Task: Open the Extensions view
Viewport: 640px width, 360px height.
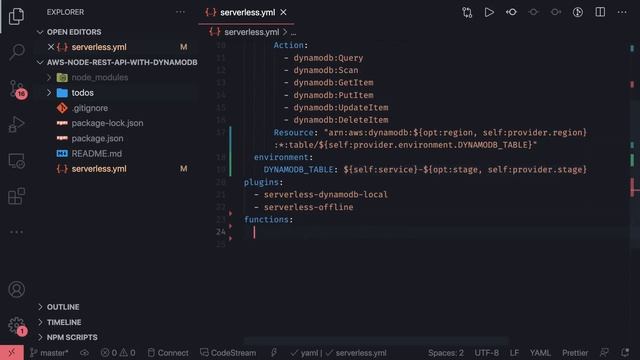Action: (16, 196)
